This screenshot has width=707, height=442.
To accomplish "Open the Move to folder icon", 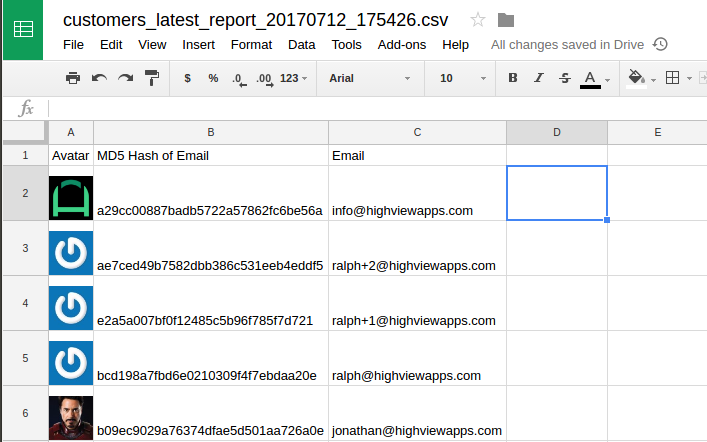I will (x=506, y=20).
